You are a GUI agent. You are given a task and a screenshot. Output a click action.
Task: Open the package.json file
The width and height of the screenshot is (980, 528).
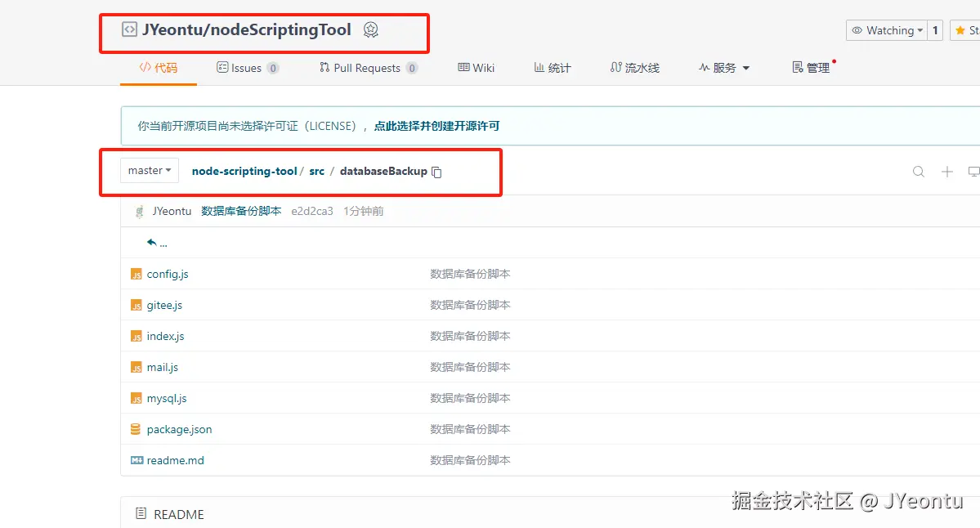179,429
